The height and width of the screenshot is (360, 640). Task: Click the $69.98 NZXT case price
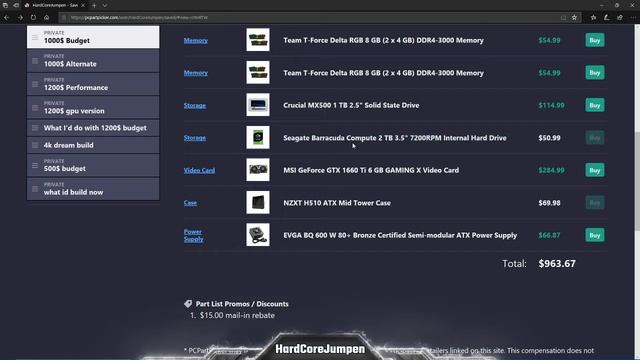tap(549, 203)
